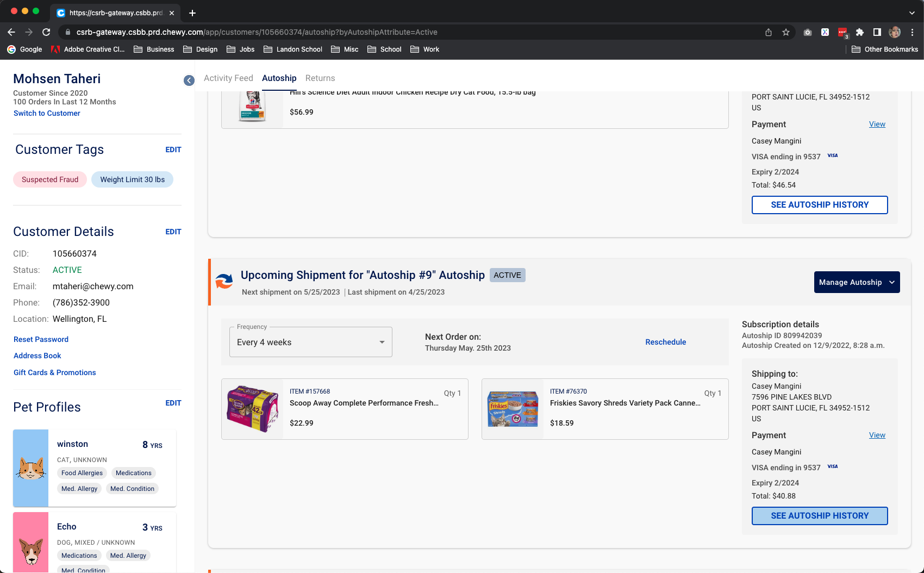
Task: Open the Chrome three-dot menu
Action: point(913,32)
